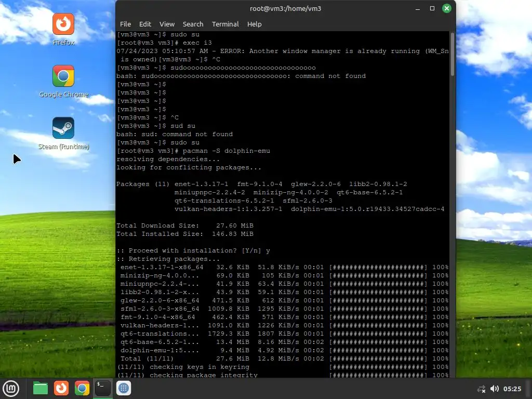532x399 pixels.
Task: Click the 'Packages (11)' label
Action: point(143,184)
